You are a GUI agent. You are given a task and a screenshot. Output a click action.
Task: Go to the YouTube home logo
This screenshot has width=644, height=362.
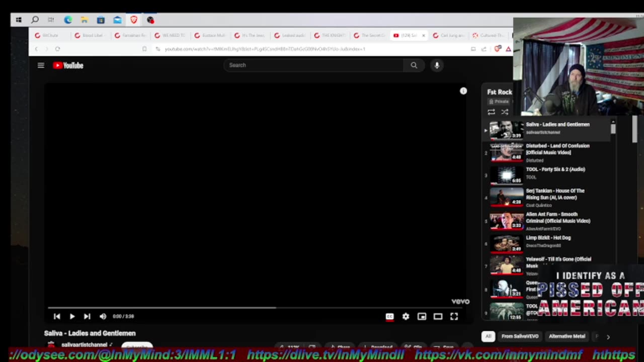coord(68,65)
